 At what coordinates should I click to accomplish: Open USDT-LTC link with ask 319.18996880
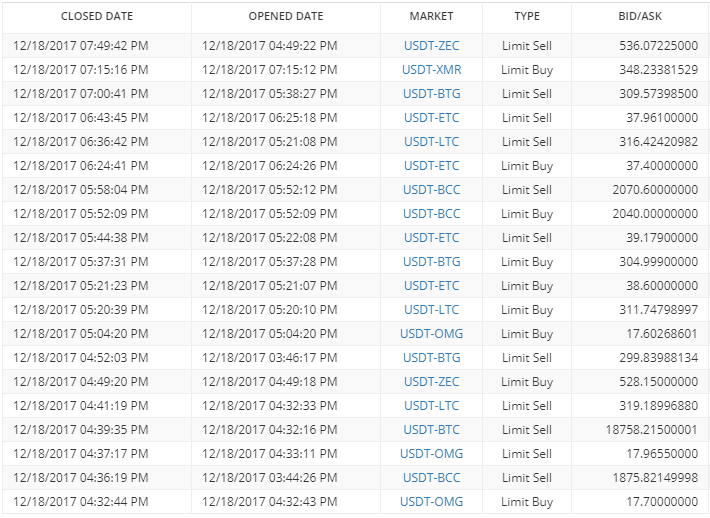point(432,406)
